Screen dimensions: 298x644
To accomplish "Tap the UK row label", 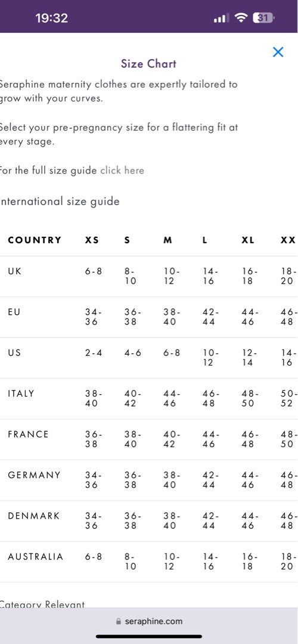I will point(15,271).
